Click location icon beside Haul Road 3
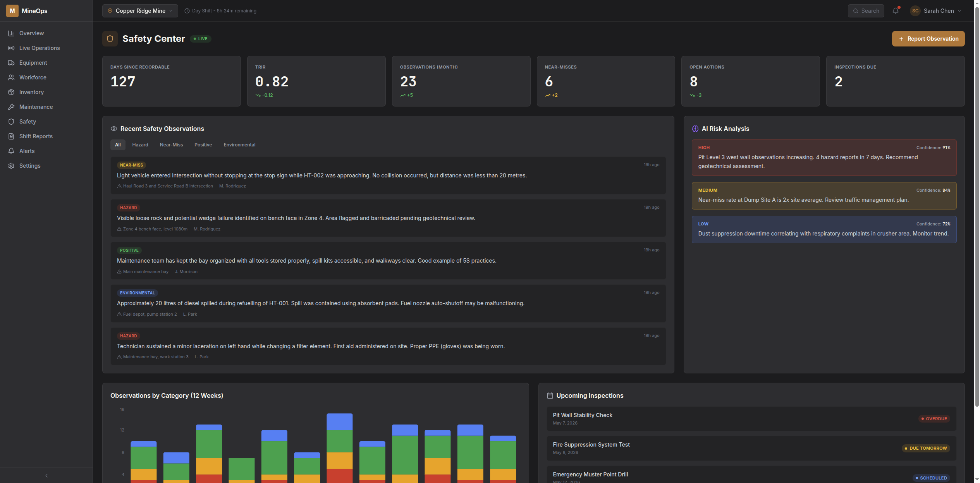This screenshot has height=483, width=980. coord(119,186)
